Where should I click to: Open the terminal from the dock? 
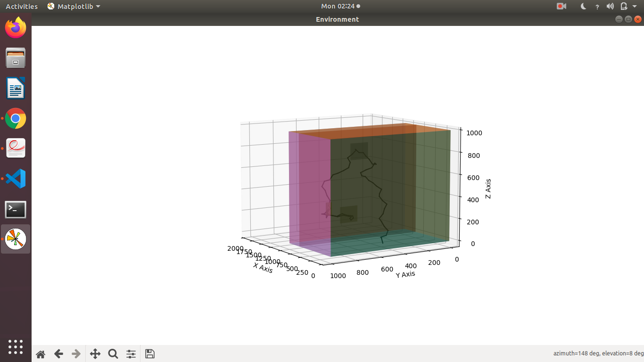tap(16, 209)
